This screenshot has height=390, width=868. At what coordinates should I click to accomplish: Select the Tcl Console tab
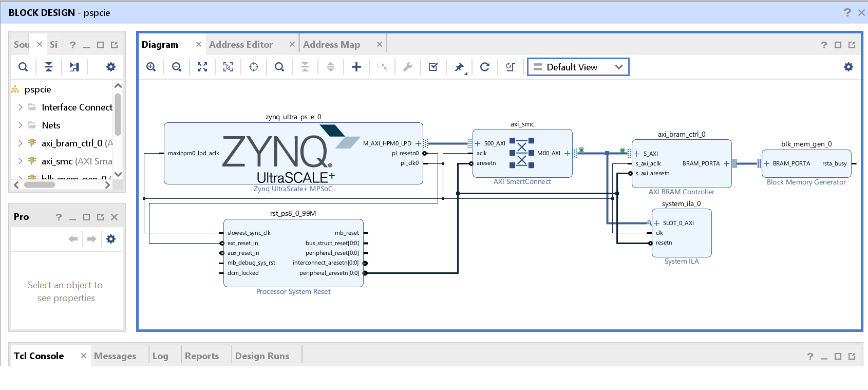click(x=39, y=356)
